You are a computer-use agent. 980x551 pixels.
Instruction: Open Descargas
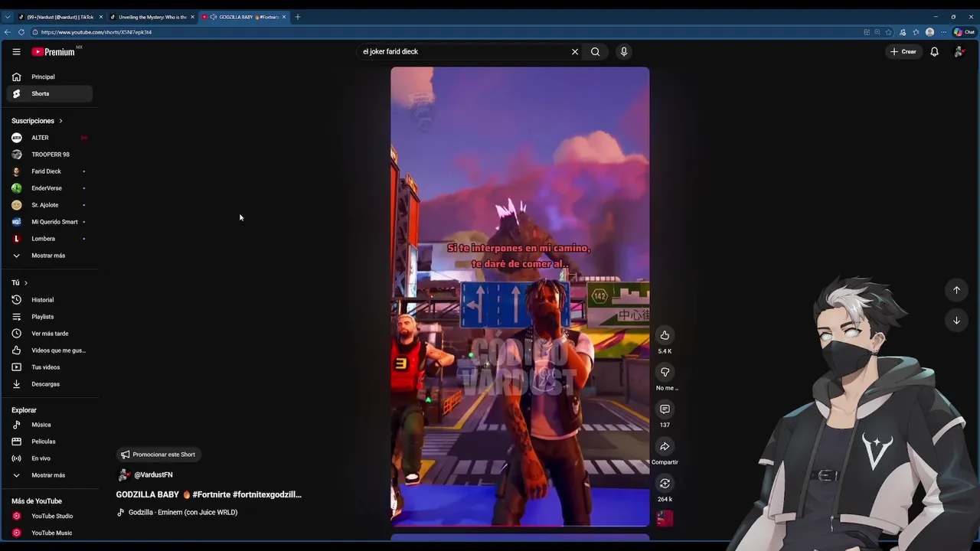[50, 384]
